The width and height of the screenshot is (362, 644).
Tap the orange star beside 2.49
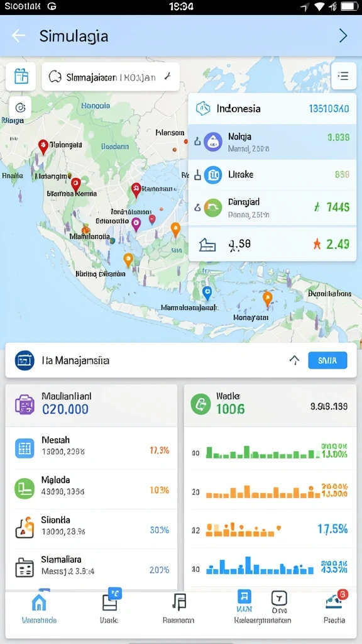(317, 245)
